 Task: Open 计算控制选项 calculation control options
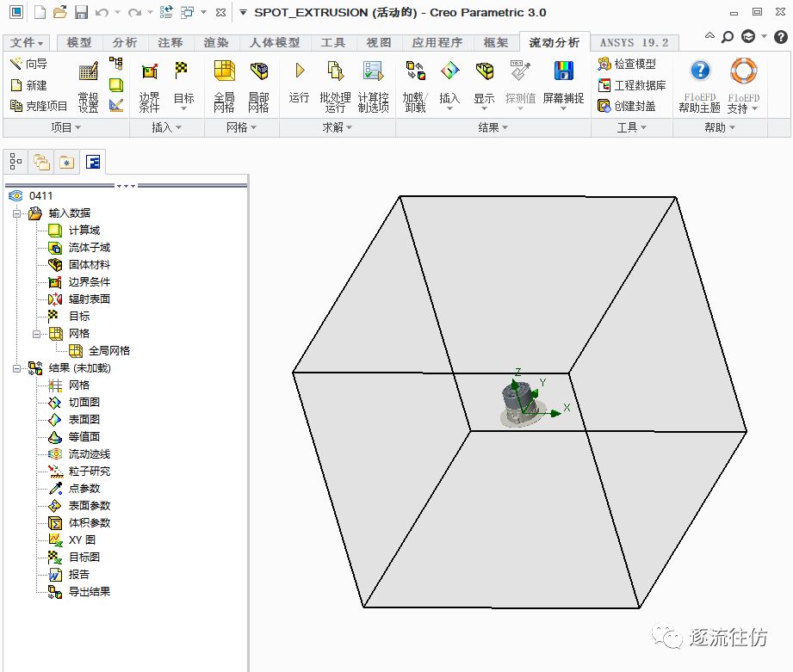[x=373, y=88]
